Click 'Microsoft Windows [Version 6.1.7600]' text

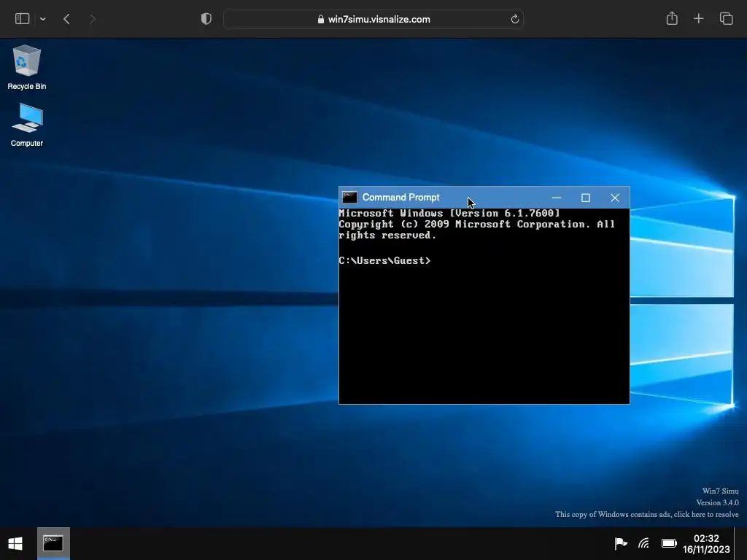[449, 213]
